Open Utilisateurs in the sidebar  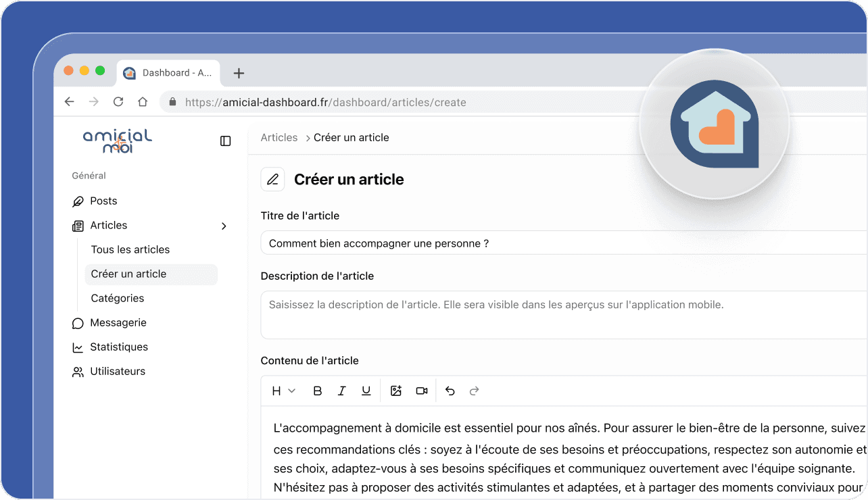tap(118, 371)
